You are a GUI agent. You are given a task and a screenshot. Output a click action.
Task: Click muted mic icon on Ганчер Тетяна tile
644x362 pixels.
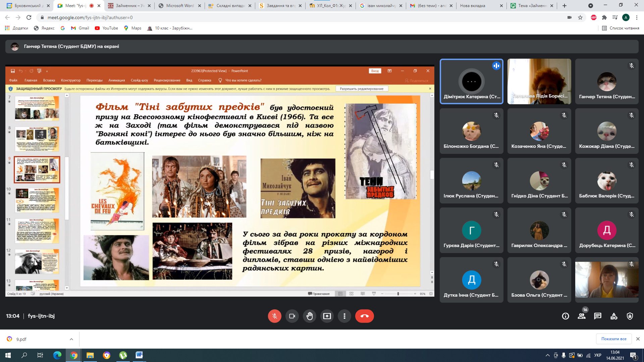click(632, 66)
